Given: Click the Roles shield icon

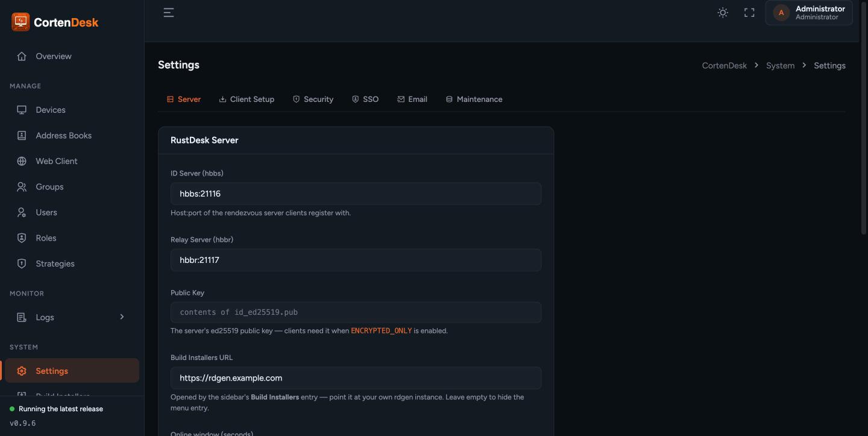Looking at the screenshot, I should (x=22, y=238).
